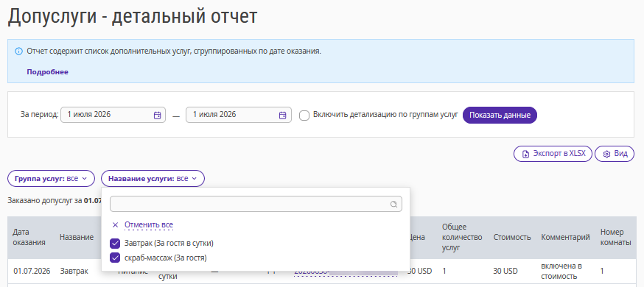Image resolution: width=644 pixels, height=287 pixels.
Task: Click the Подробнее link
Action: [x=48, y=72]
